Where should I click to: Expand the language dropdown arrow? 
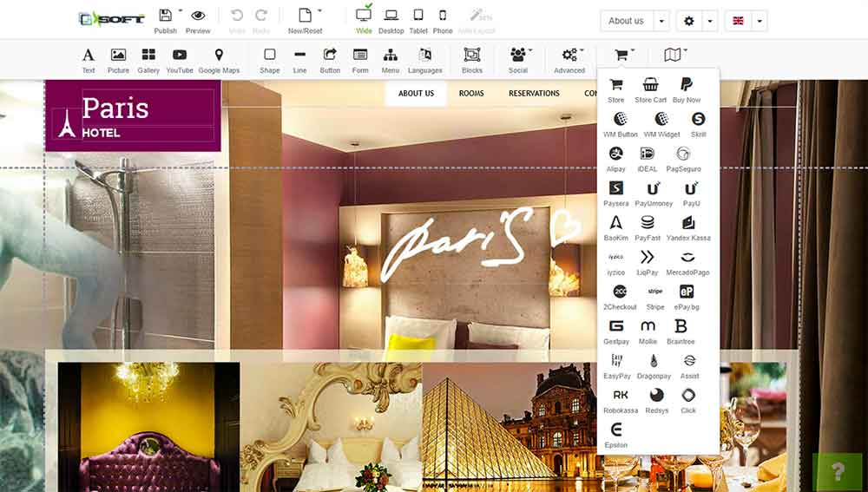759,21
